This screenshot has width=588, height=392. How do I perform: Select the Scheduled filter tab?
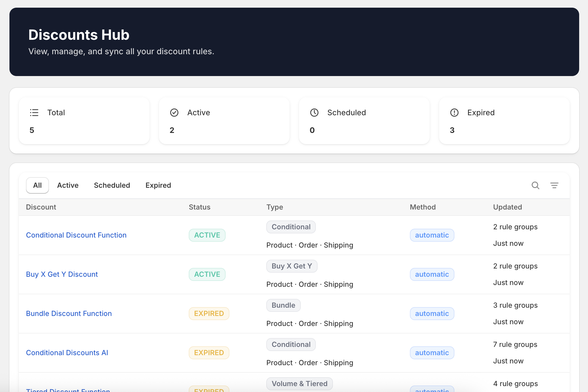(x=112, y=185)
